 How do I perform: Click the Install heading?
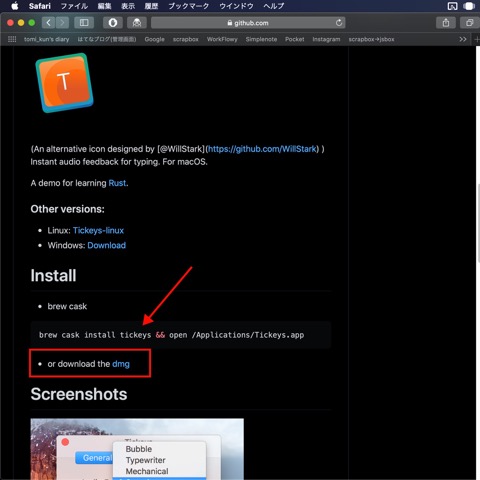(x=53, y=276)
